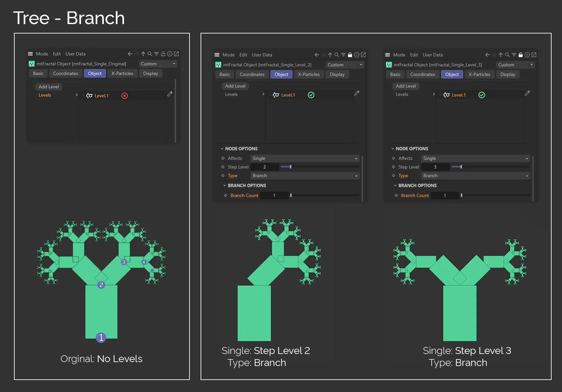Click the up arrow in the mtFractal_Single_Level_3 panel
Screen dimensions: 562x392
(x=500, y=55)
